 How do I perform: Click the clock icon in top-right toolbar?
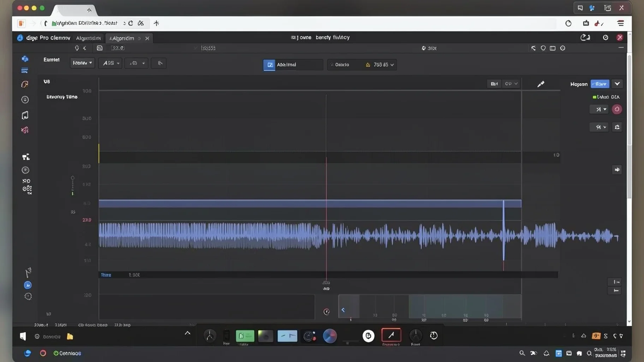pyautogui.click(x=562, y=48)
